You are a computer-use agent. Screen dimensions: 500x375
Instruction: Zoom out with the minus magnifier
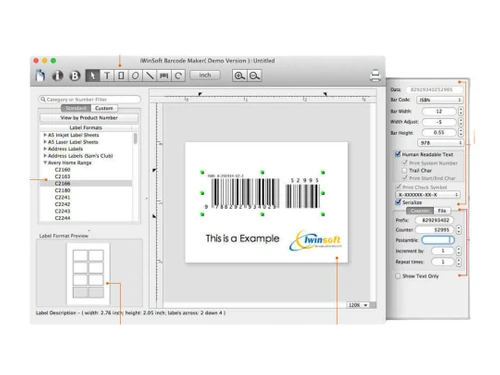254,76
